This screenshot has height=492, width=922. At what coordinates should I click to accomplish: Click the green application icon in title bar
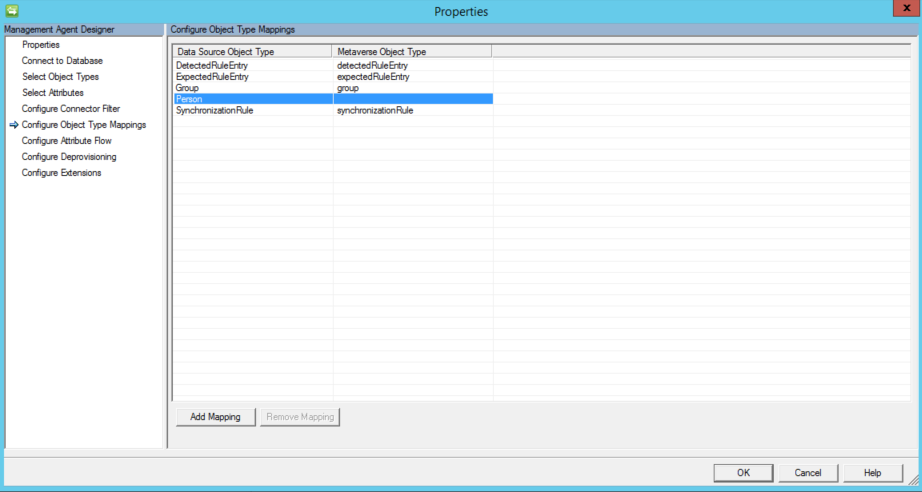click(12, 11)
